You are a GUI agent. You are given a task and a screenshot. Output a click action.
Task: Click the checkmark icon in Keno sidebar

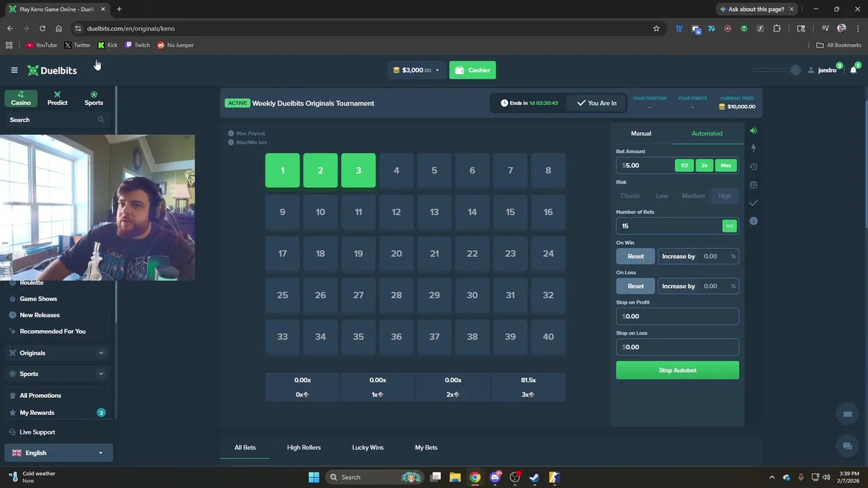(x=753, y=203)
